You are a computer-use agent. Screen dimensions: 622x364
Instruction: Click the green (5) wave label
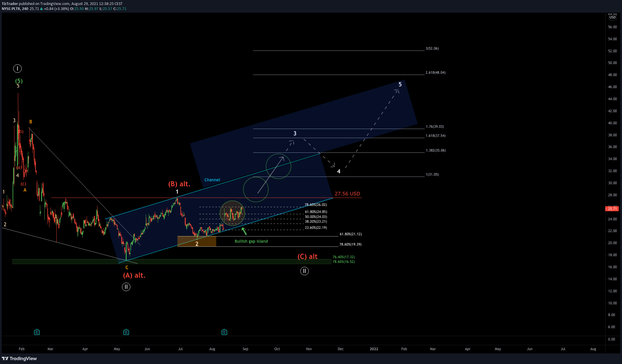click(19, 81)
